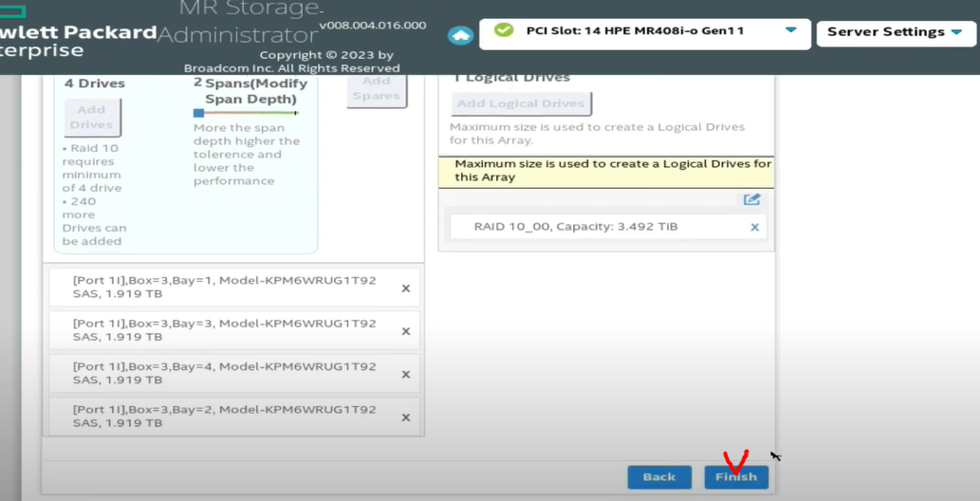This screenshot has height=501, width=980.
Task: Edit the logical drive with pencil icon
Action: 752,199
